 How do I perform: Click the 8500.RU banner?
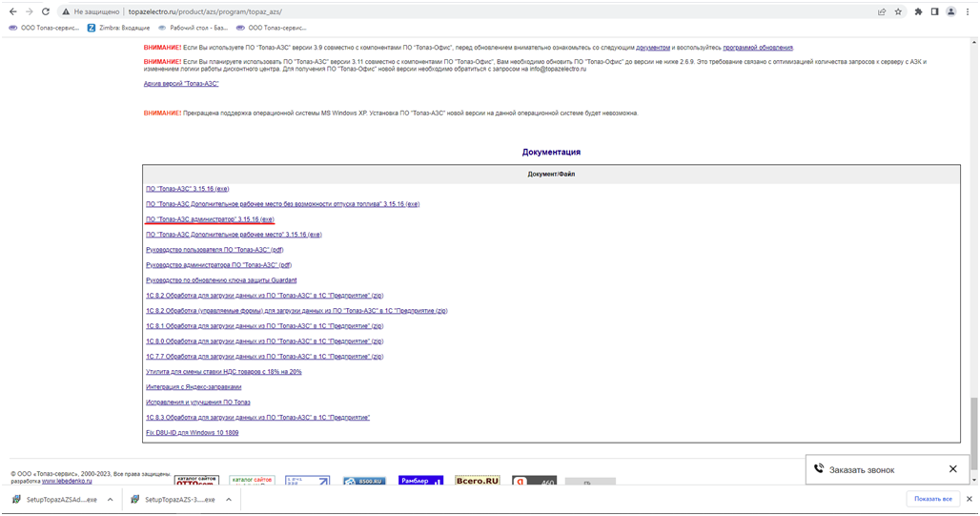click(364, 481)
